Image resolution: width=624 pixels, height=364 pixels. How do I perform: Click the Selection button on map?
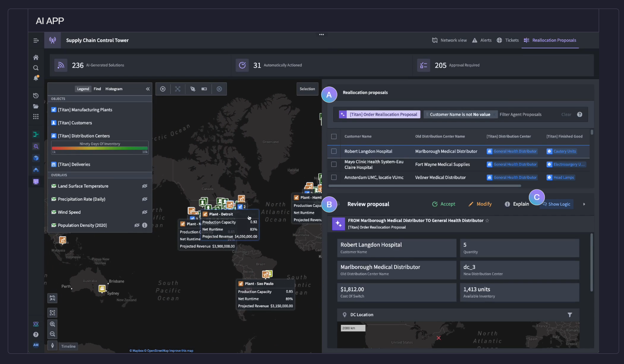(x=308, y=89)
